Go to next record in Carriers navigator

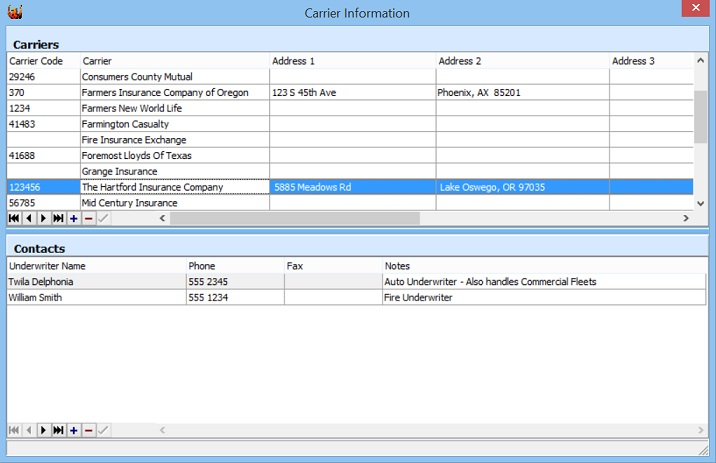pyautogui.click(x=43, y=218)
